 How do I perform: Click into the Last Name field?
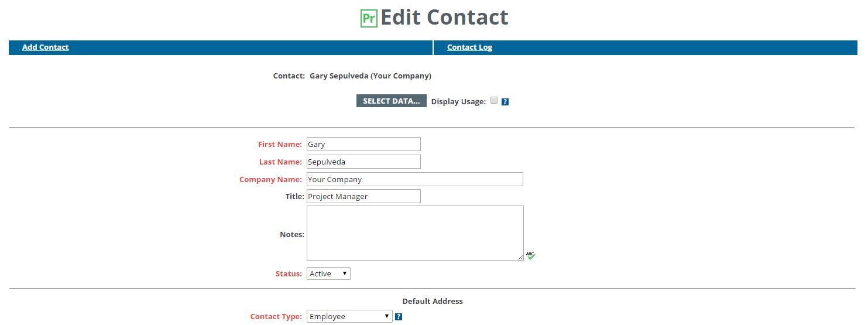coord(363,162)
